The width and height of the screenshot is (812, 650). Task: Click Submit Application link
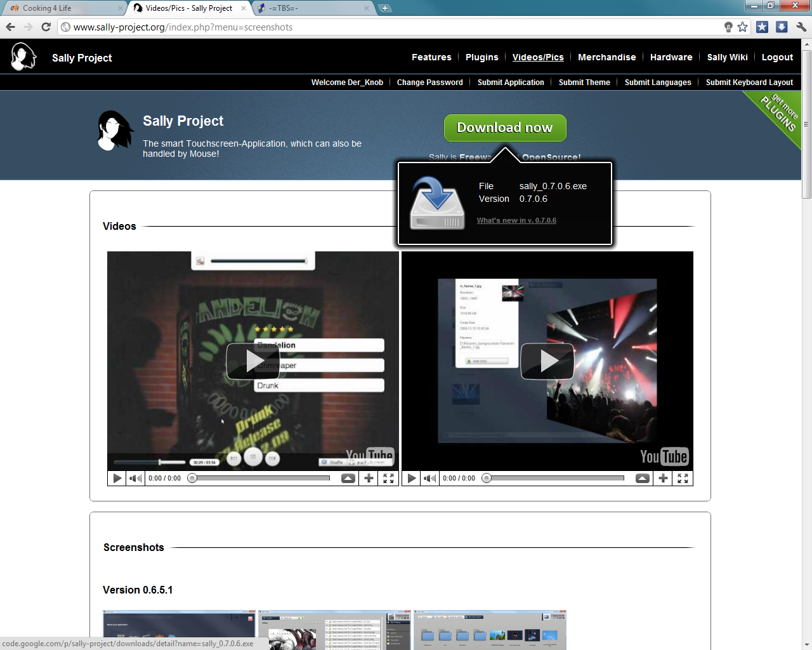[511, 83]
